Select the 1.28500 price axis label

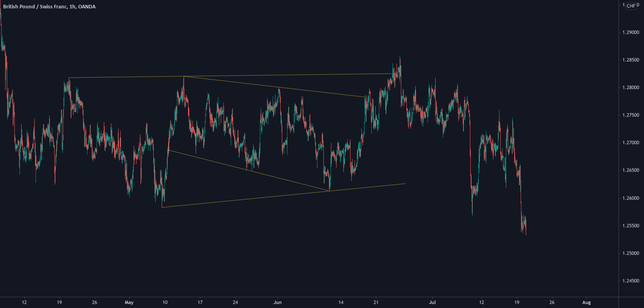click(x=631, y=60)
